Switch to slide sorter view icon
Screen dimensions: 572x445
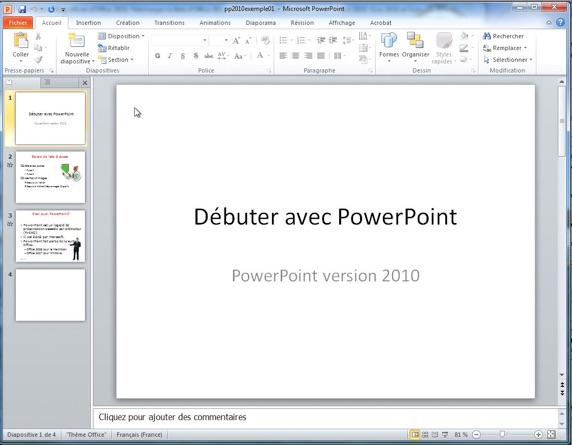[425, 434]
